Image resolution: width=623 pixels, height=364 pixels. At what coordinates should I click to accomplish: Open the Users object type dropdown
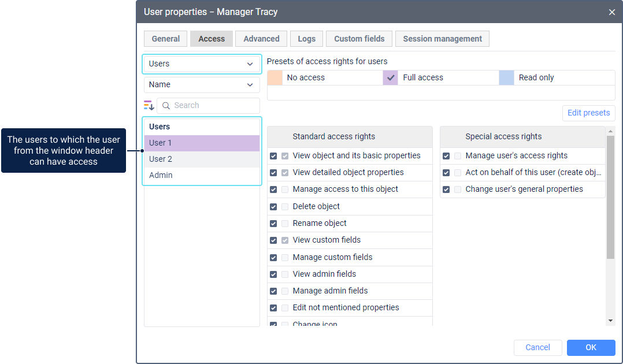point(202,64)
